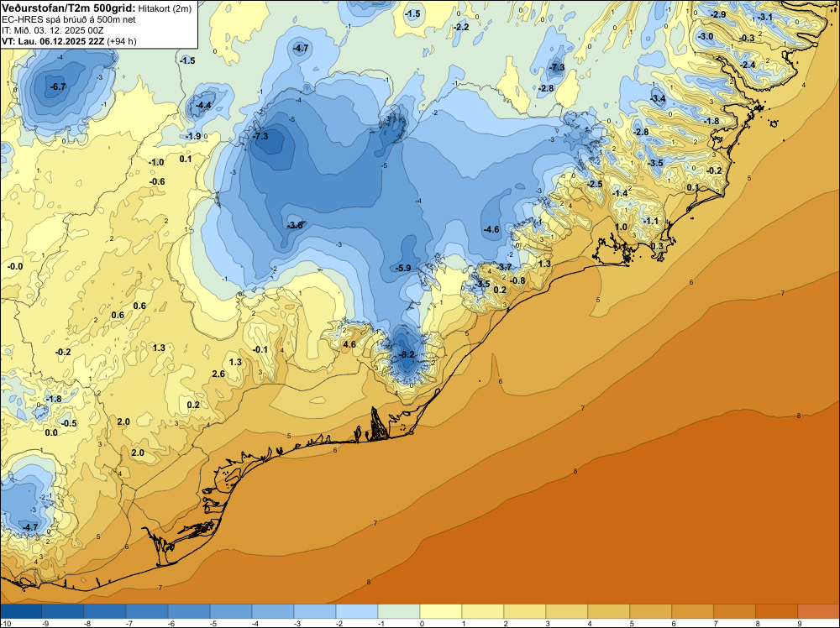This screenshot has height=628, width=840.
Task: Select the -4.4 temperature label
Action: pyautogui.click(x=203, y=106)
